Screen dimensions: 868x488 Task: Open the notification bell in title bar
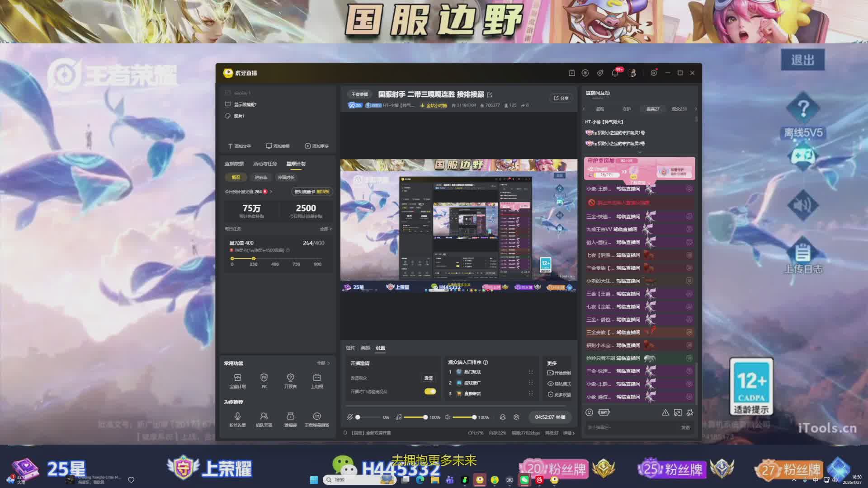615,73
